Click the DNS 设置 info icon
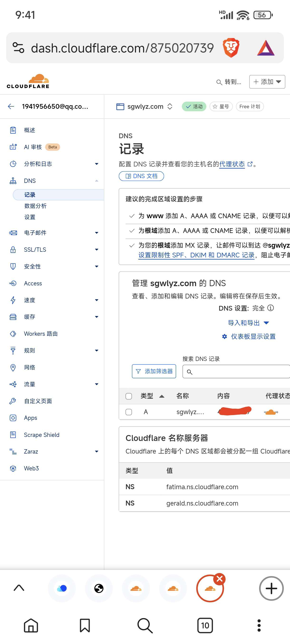This screenshot has height=644, width=290. [x=271, y=308]
